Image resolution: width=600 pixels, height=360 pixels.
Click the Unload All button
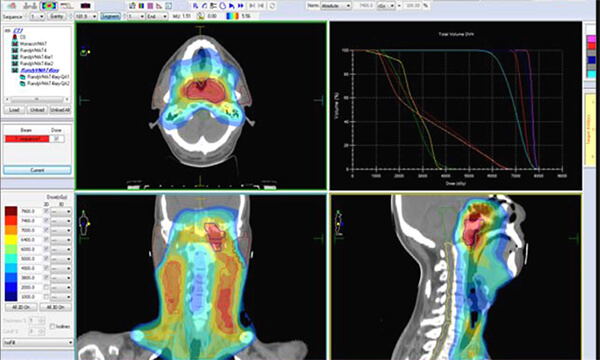[60, 110]
